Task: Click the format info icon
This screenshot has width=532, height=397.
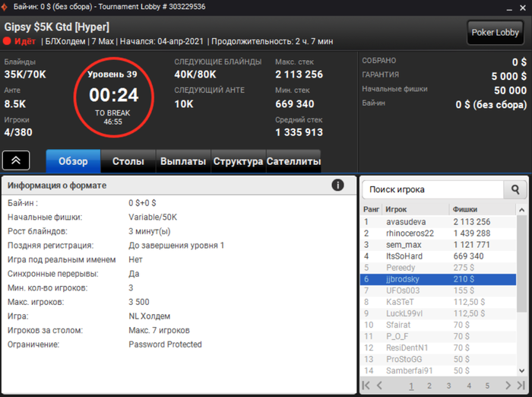Action: click(337, 185)
